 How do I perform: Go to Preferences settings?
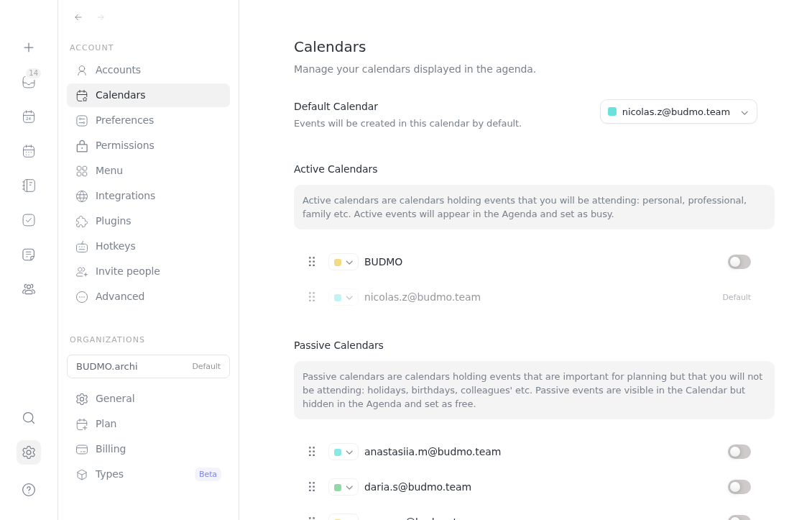pos(124,120)
